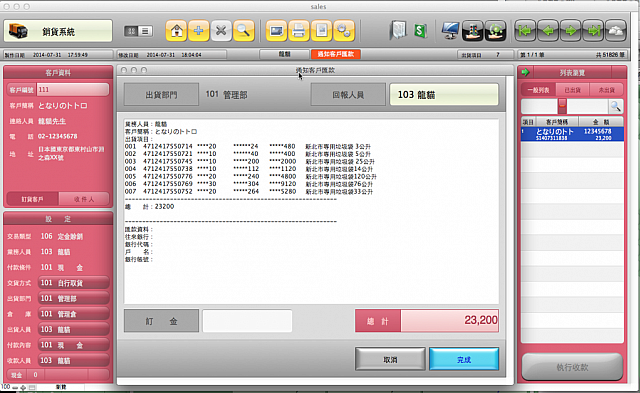Screen dimensions: 640x393
Task: Open 交貨方式 dropdown 101 自行取貨
Action: 73,283
